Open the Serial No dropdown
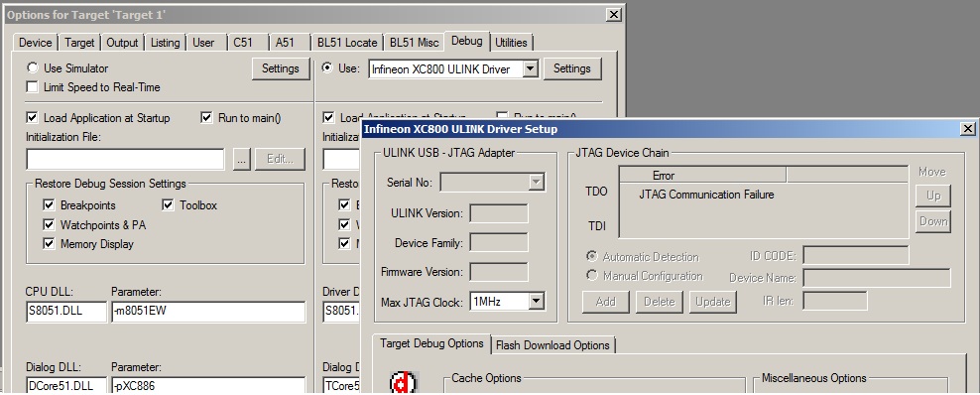Screen dimensions: 980x395 coord(537,182)
